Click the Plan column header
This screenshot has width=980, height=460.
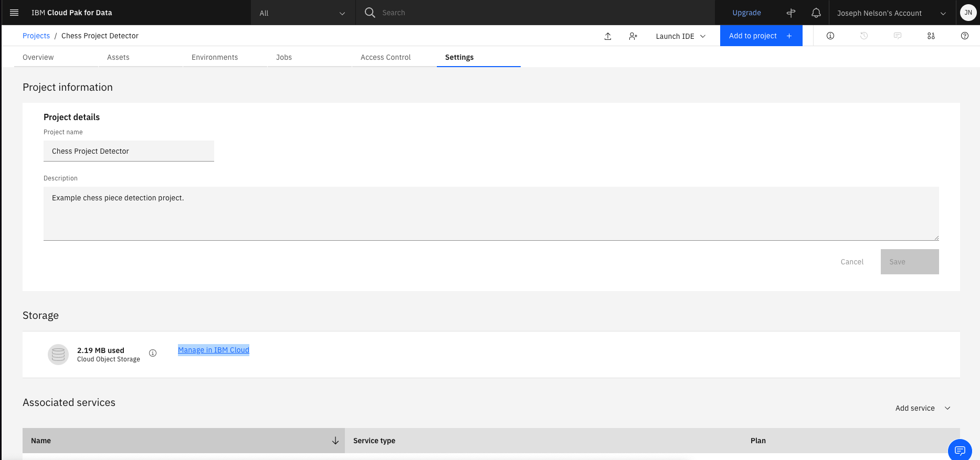click(758, 441)
